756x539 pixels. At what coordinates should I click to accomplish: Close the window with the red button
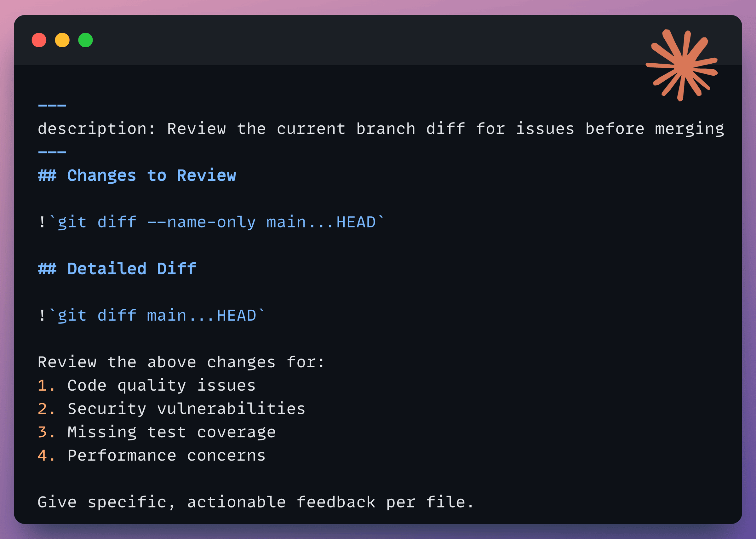point(39,40)
